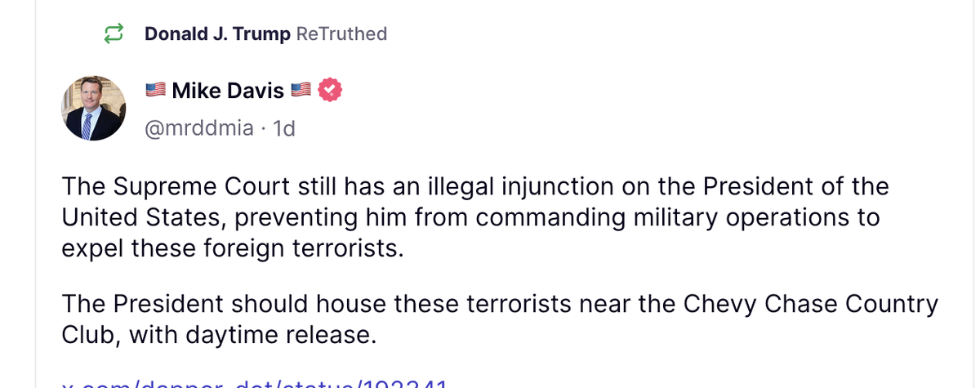Click the flag emoji after Mike Davis
This screenshot has width=980, height=388.
301,90
